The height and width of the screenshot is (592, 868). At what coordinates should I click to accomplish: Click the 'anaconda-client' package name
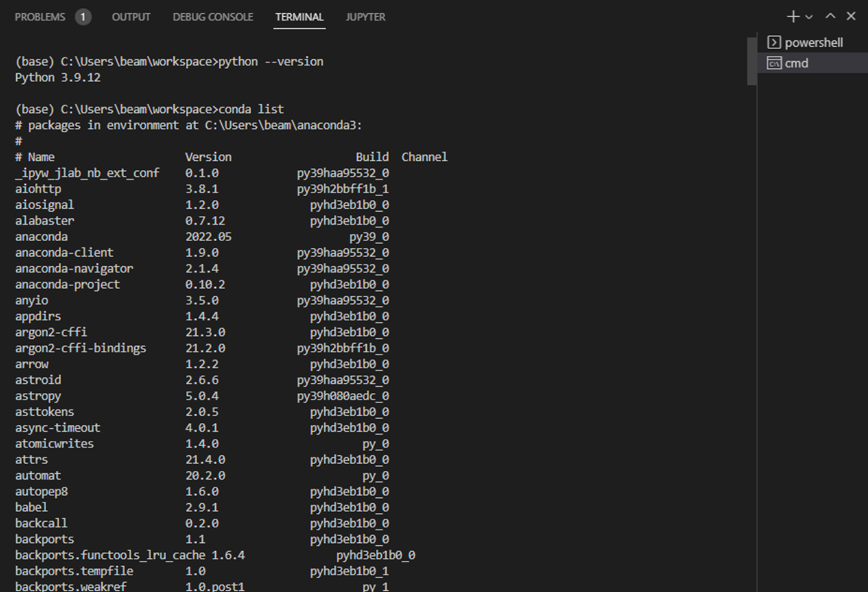click(64, 252)
